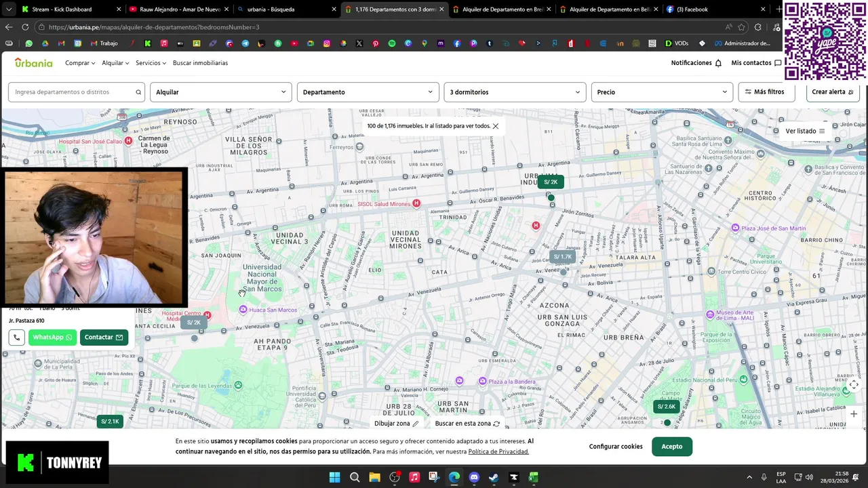
Task: Open Discord from taskbar
Action: [x=474, y=477]
